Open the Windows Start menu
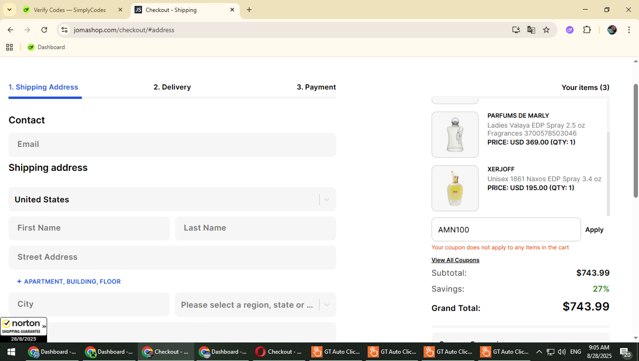 11,352
